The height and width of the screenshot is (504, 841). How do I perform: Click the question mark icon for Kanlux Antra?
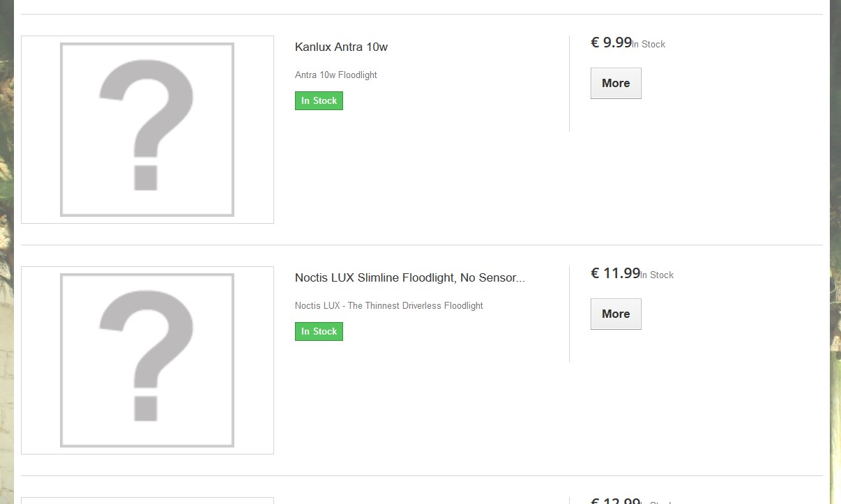tap(146, 125)
